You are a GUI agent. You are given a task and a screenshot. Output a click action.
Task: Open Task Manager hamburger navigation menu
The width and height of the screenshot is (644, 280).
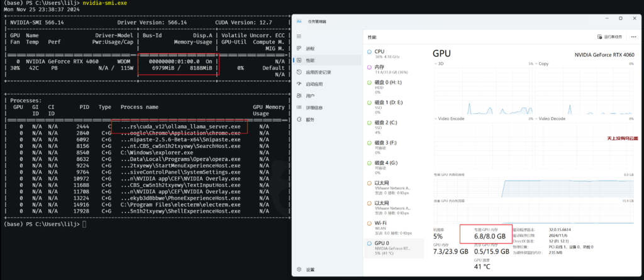(299, 36)
